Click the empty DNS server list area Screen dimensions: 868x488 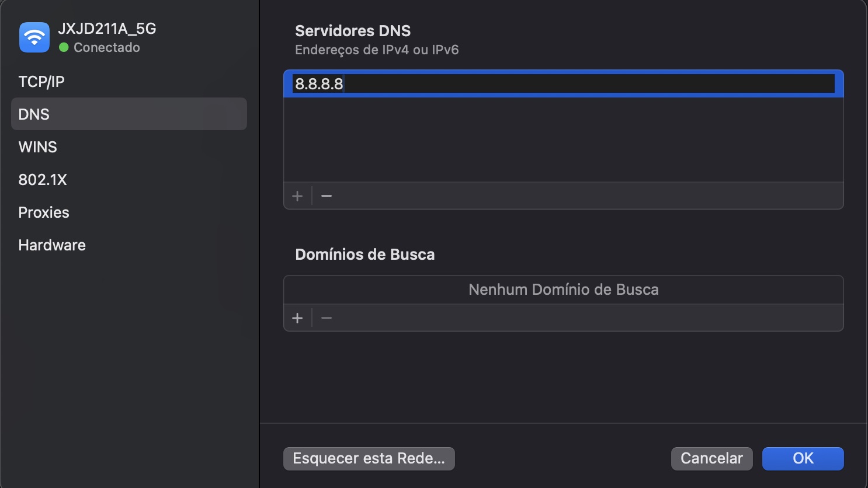563,140
